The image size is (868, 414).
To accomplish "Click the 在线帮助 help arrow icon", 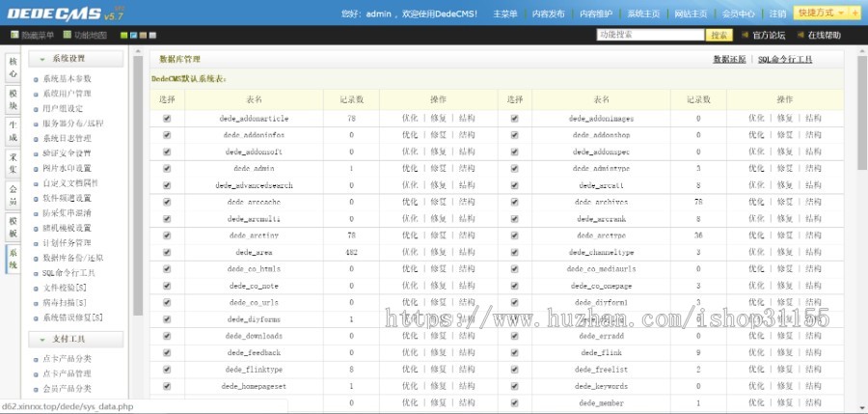I will point(800,35).
